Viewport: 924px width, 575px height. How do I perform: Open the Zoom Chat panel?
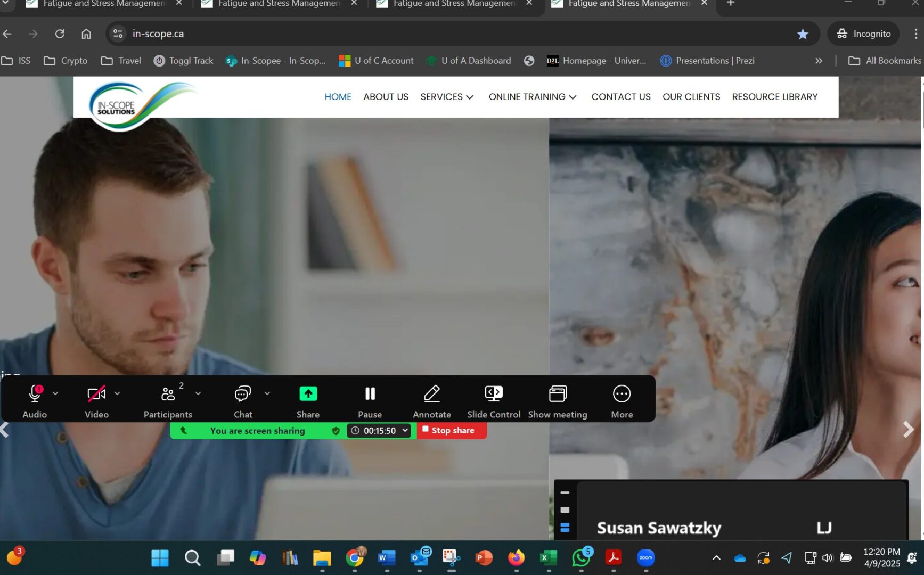243,395
